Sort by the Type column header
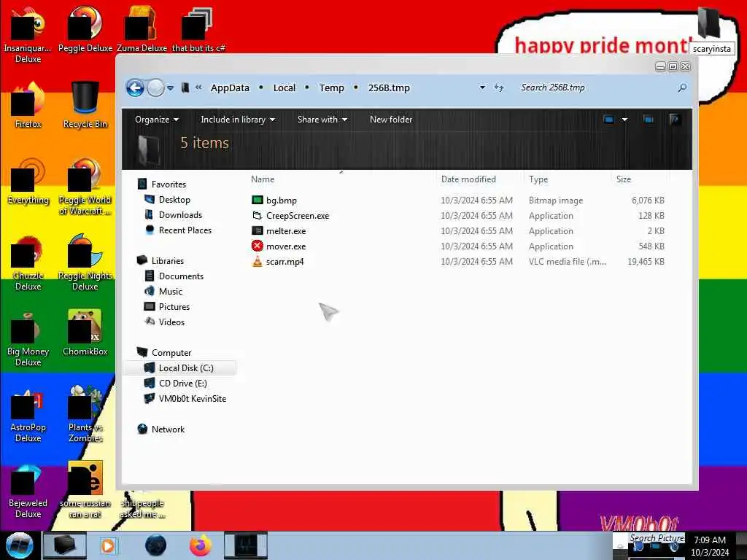Image resolution: width=747 pixels, height=560 pixels. (538, 179)
